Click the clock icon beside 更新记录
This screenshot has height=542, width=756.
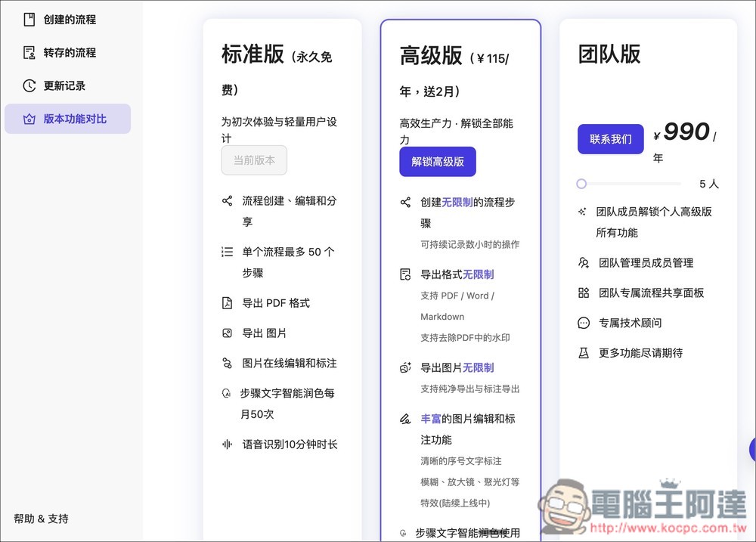point(30,85)
